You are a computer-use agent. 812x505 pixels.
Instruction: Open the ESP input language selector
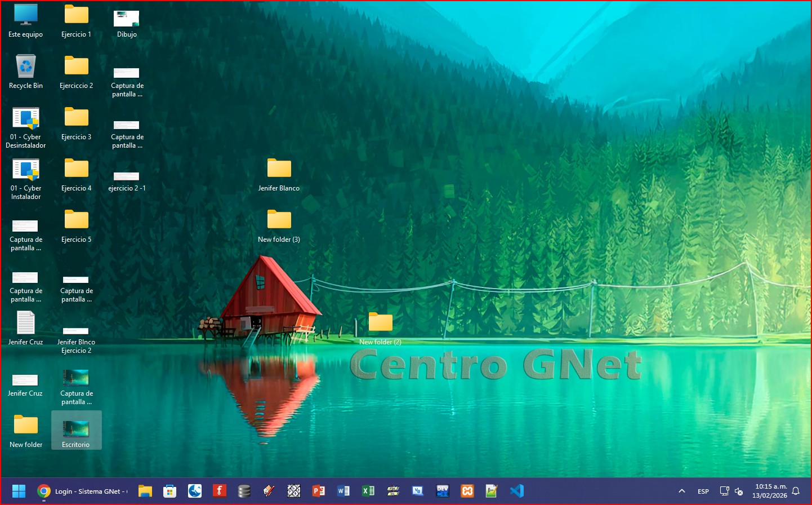tap(703, 491)
